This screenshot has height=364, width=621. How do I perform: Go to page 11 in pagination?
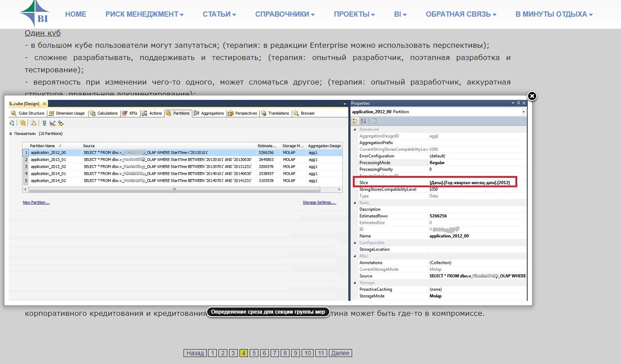click(x=321, y=353)
